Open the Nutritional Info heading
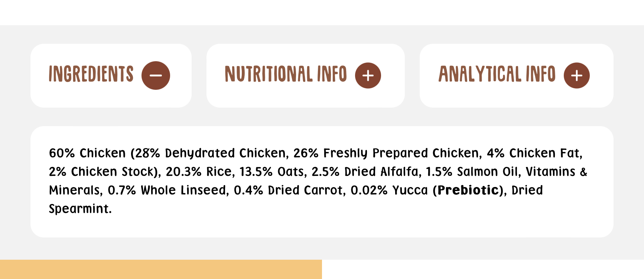 pyautogui.click(x=286, y=74)
